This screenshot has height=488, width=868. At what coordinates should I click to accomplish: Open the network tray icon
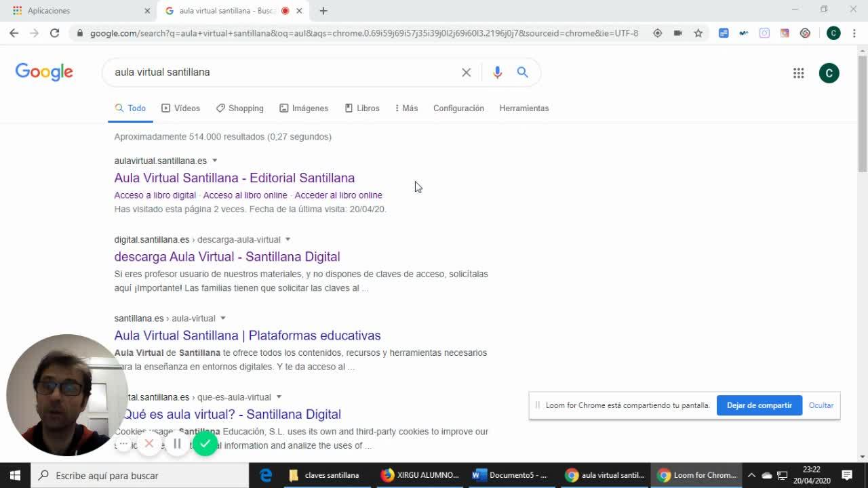tap(782, 475)
